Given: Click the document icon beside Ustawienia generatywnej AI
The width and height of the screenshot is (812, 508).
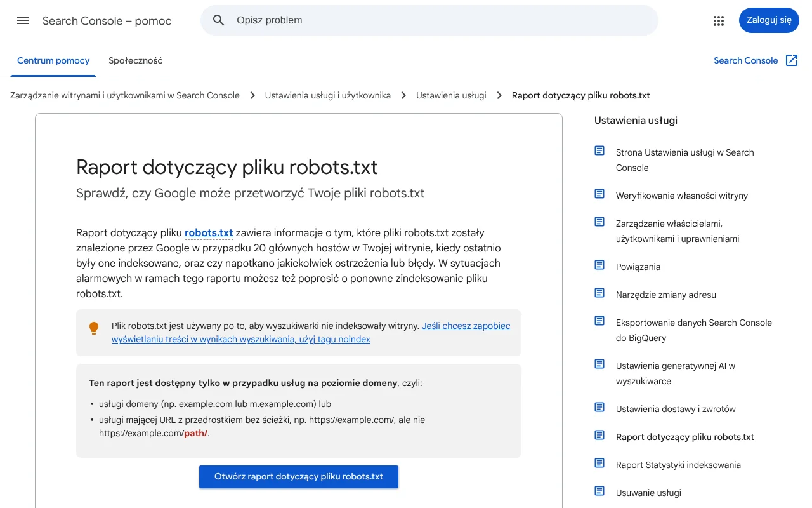Looking at the screenshot, I should point(599,364).
